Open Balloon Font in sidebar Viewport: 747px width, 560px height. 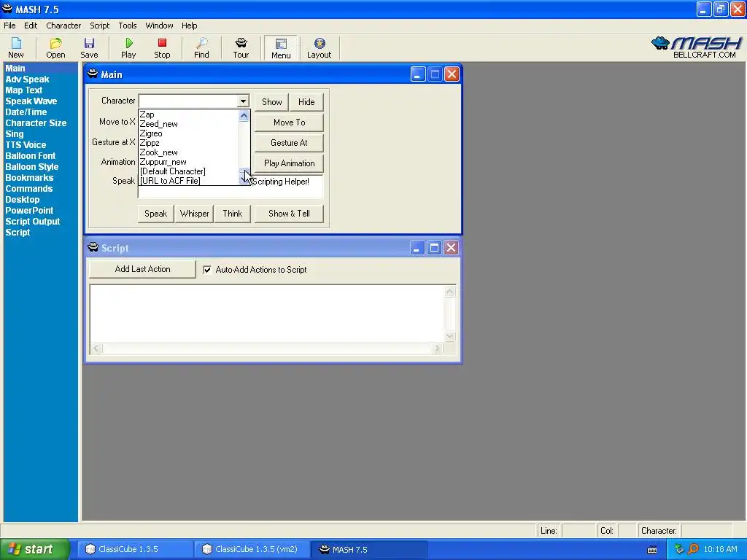tap(31, 156)
